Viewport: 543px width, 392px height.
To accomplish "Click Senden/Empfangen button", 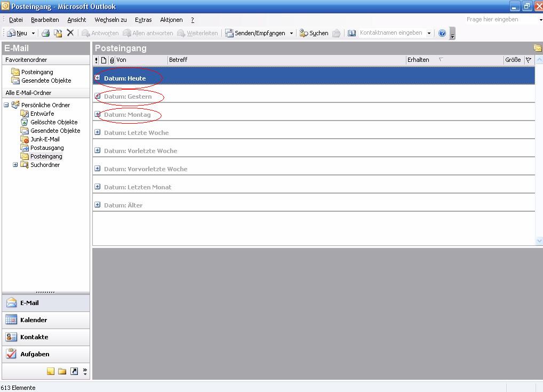I will [255, 33].
